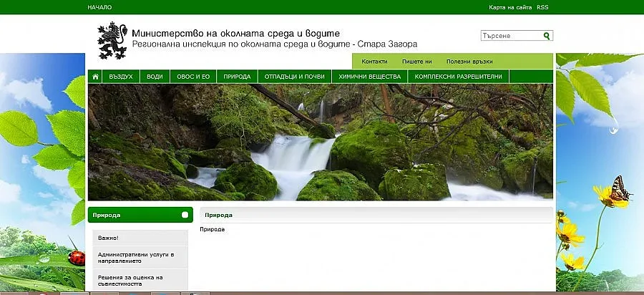644x295 pixels.
Task: Open ОТПАДЪЦИ И ПОЧВИ section
Action: tap(294, 77)
